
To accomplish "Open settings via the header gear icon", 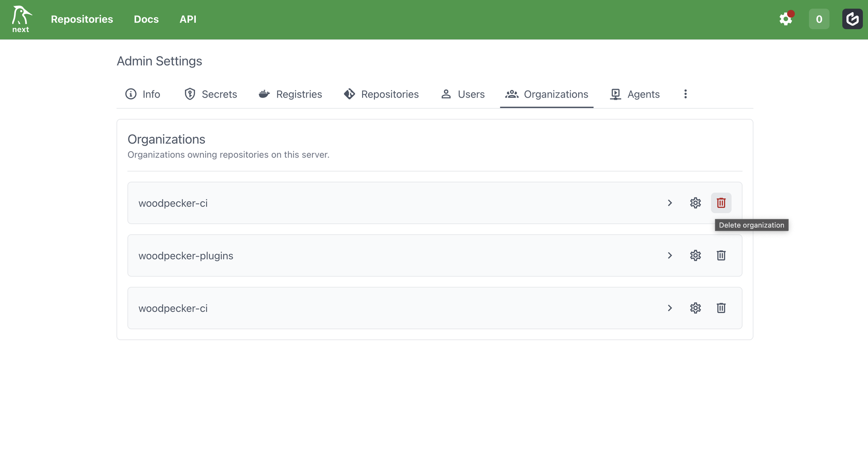I will point(786,19).
